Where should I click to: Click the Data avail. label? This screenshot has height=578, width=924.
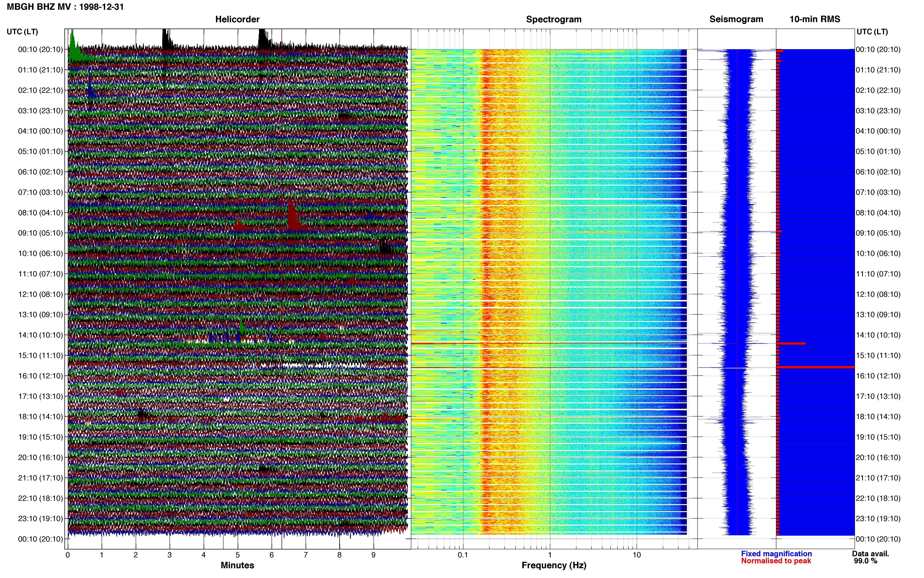coord(870,554)
